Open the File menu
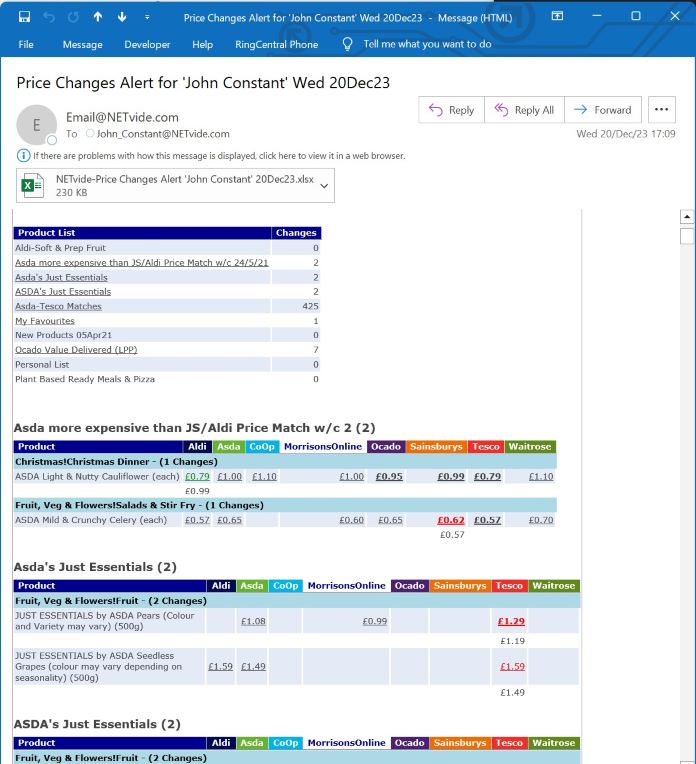696x764 pixels. (26, 44)
